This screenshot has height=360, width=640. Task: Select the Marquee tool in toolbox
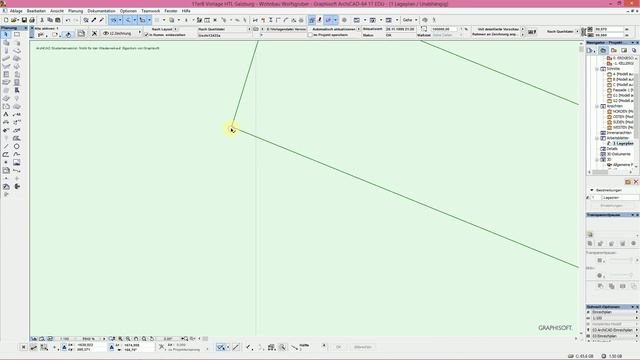[x=17, y=35]
